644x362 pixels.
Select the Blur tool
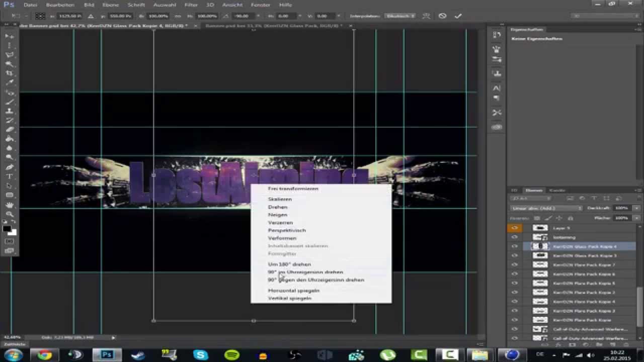(x=10, y=149)
